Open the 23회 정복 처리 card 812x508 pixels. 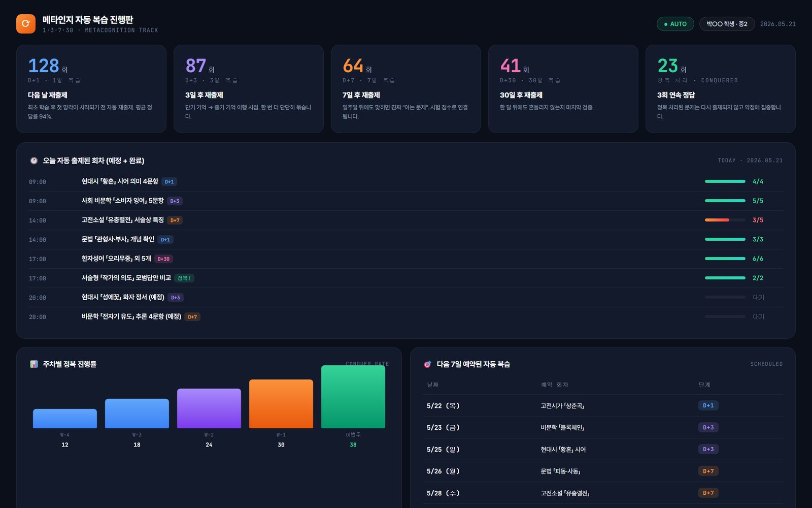721,89
